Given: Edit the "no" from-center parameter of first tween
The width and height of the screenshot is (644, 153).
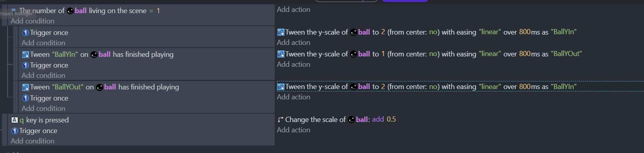Looking at the screenshot, I should [433, 32].
